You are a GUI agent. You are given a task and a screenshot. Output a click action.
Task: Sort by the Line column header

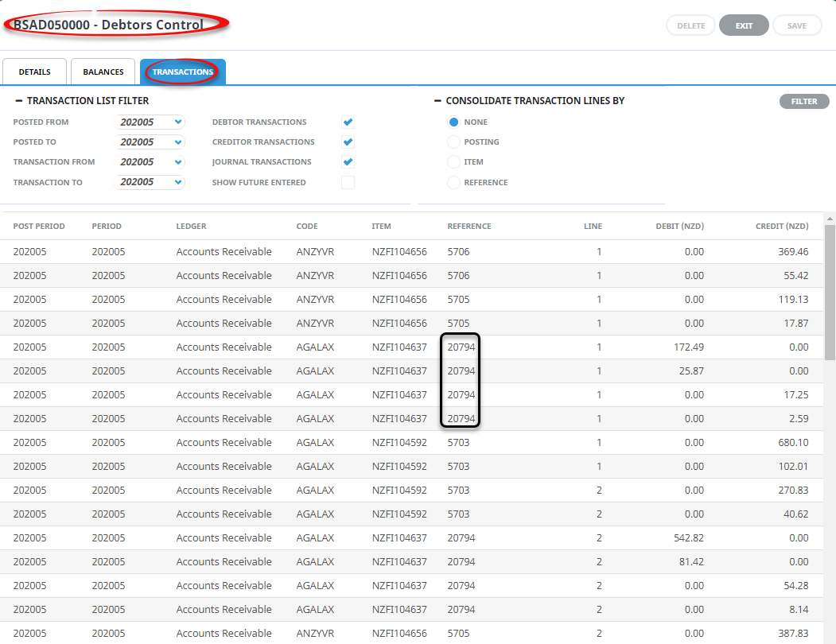[593, 226]
